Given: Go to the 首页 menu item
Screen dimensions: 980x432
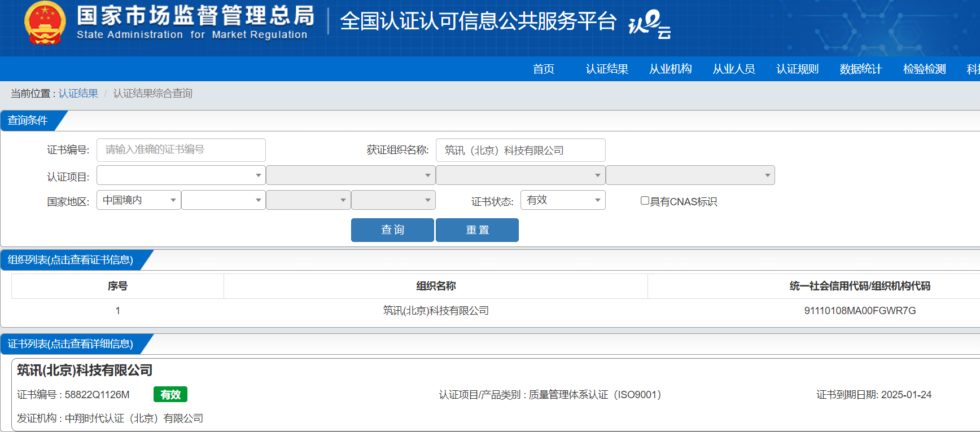Looking at the screenshot, I should point(544,69).
